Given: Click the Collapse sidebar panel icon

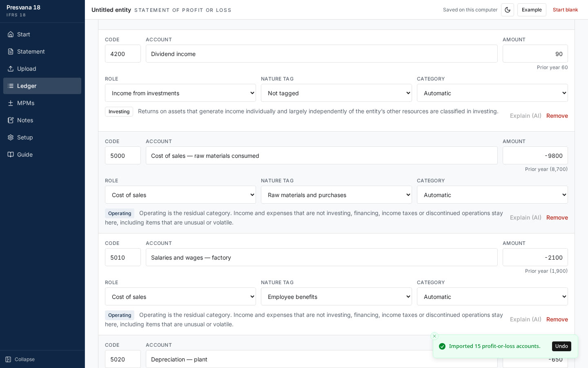Looking at the screenshot, I should point(8,359).
